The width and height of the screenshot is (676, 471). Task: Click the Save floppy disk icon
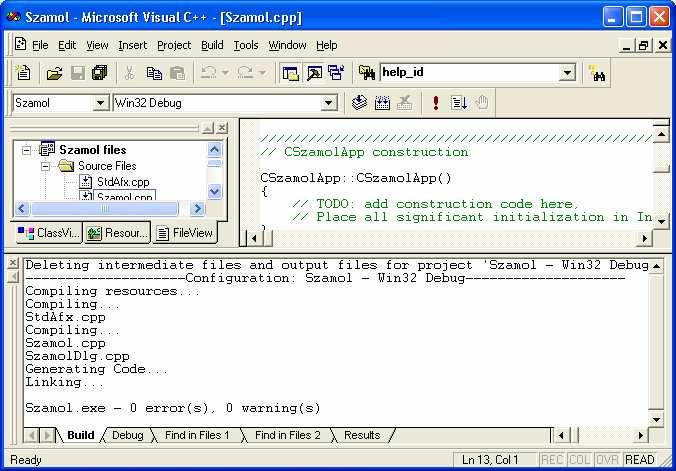(x=78, y=73)
